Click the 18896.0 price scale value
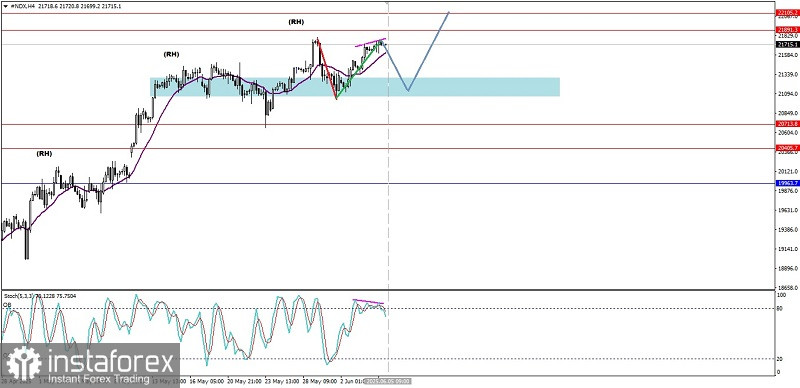This screenshot has width=800, height=388. 788,269
